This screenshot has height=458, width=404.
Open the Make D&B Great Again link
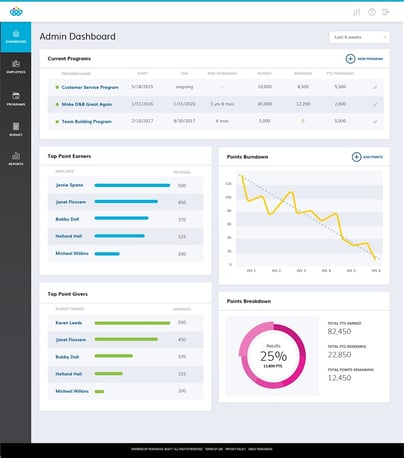[87, 104]
